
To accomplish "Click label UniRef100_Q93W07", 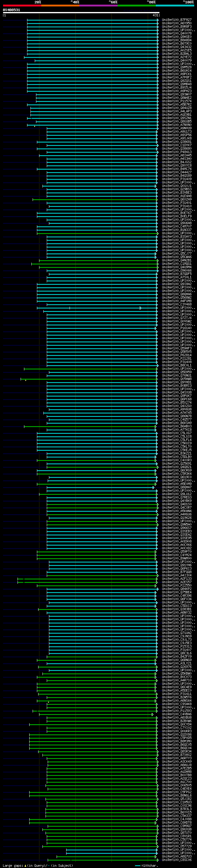I will click(177, 94).
